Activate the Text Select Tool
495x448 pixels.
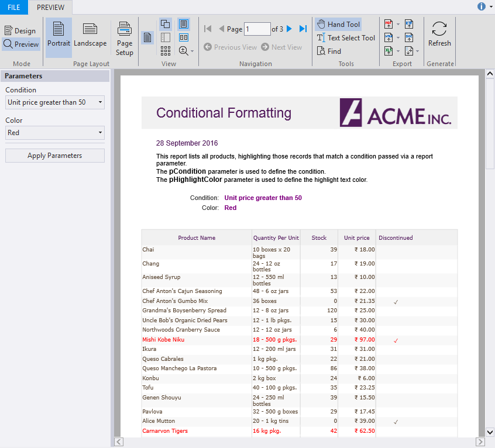[346, 38]
